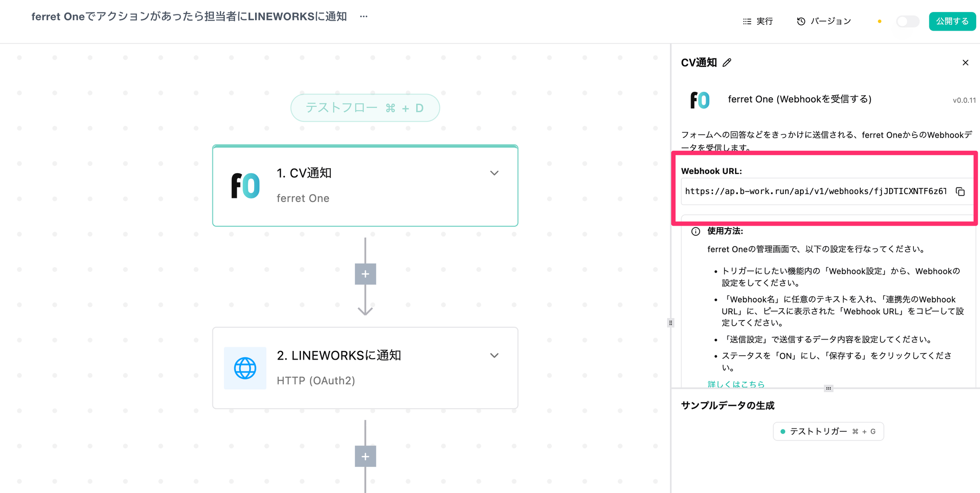Click the globe icon on LINEWORKS step
Viewport: 980px width, 493px height.
(x=245, y=368)
